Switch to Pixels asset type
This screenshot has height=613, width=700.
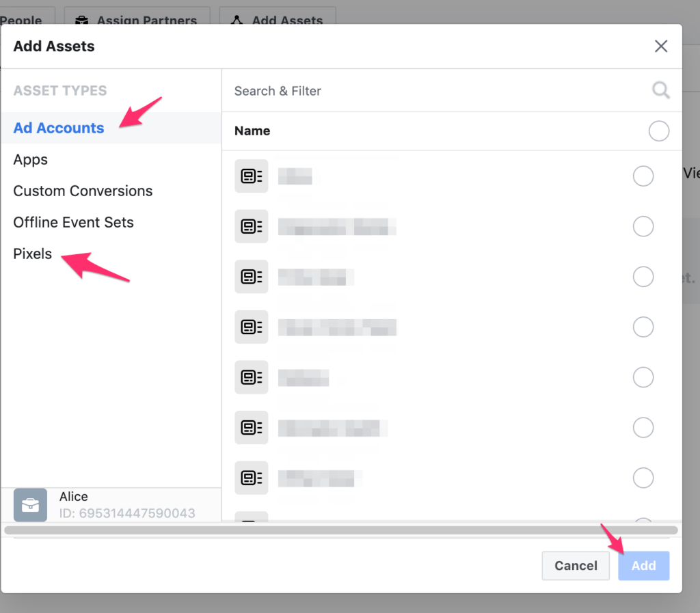pyautogui.click(x=33, y=254)
